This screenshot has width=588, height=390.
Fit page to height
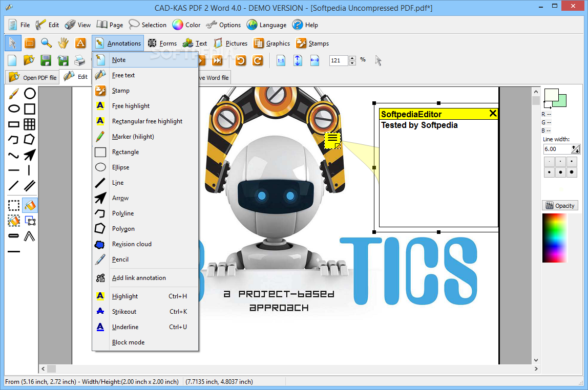[298, 60]
